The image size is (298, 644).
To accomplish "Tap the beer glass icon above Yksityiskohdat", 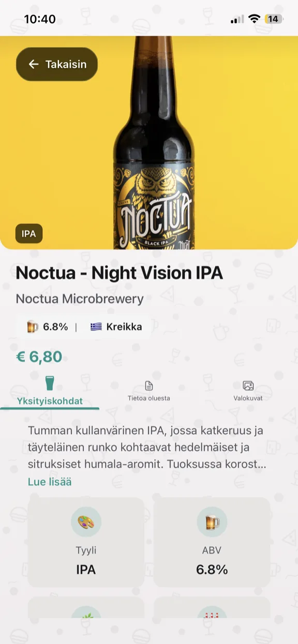I will coord(49,382).
